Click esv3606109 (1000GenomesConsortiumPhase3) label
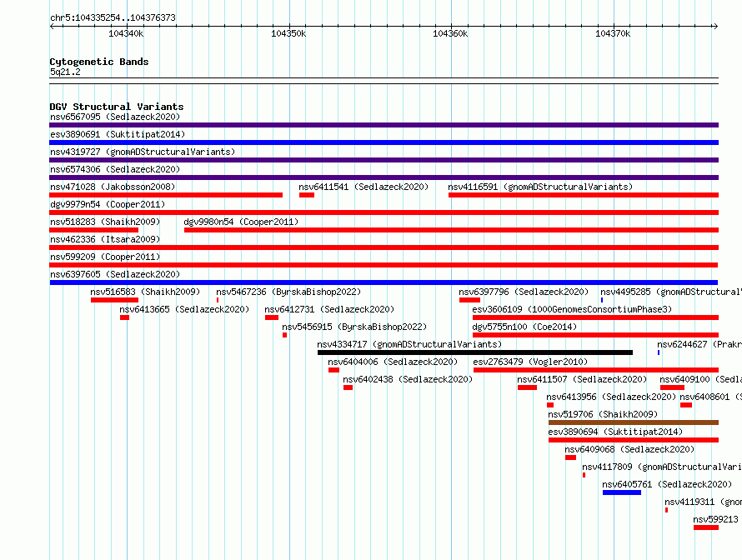Image resolution: width=742 pixels, height=560 pixels. (x=572, y=309)
